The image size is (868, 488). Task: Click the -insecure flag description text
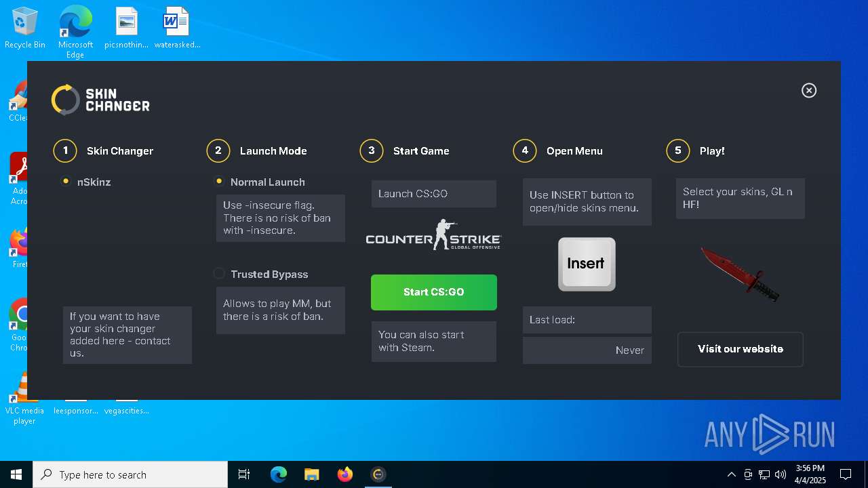[281, 218]
